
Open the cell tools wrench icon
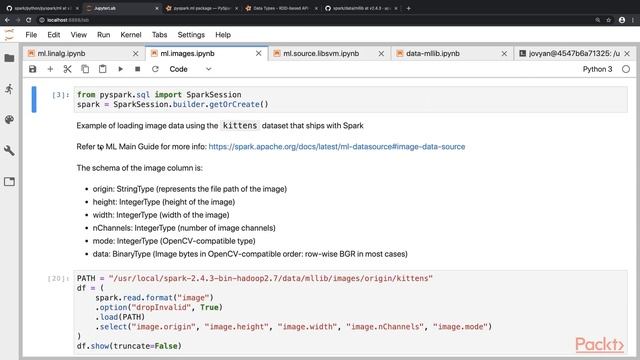9,151
